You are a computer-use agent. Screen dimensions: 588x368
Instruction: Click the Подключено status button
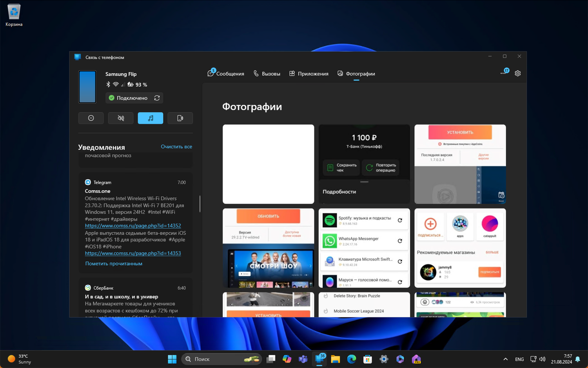pyautogui.click(x=128, y=98)
